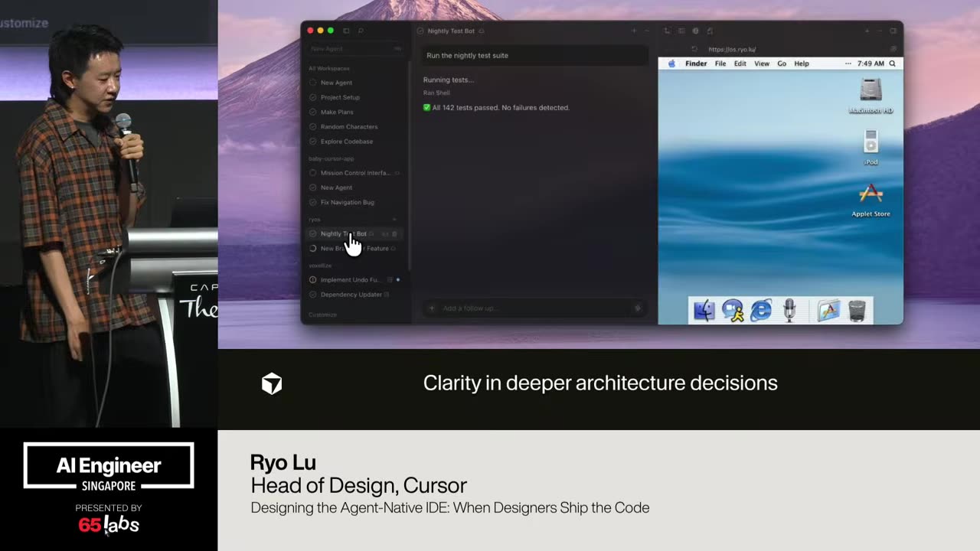Open the Help menu
Image resolution: width=980 pixels, height=551 pixels.
coord(802,64)
